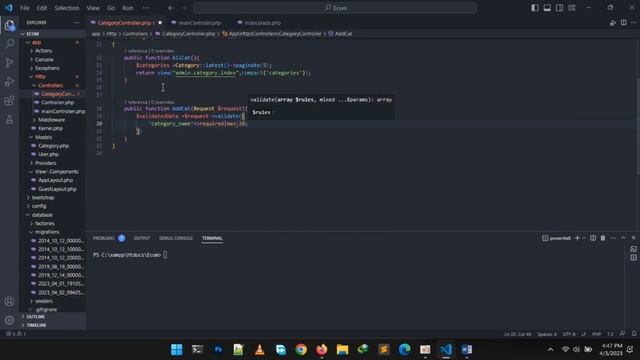
Task: Click the Ecom command center search box
Action: (x=335, y=8)
